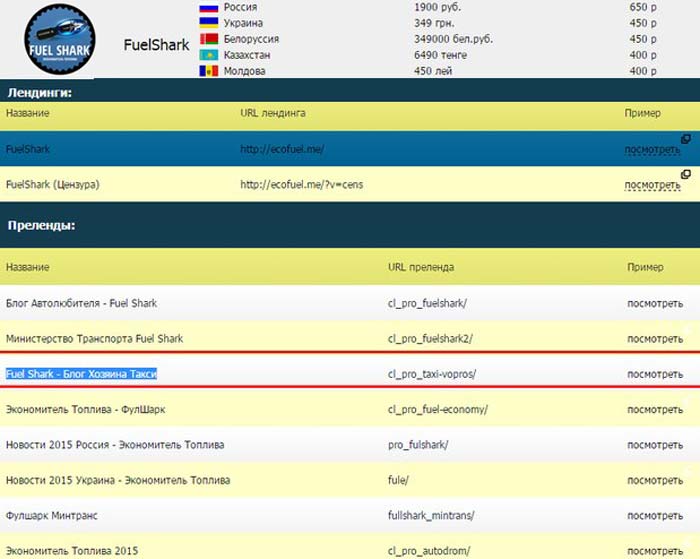Open посмотреть for cl_pro_fuel-economy/ row
Viewport: 700px width, 559px height.
click(x=655, y=409)
